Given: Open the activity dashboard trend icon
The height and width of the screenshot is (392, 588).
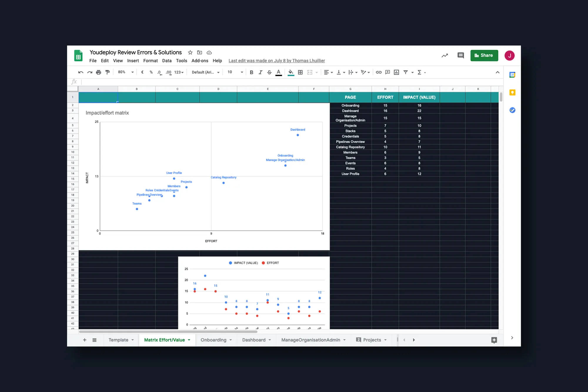Looking at the screenshot, I should tap(445, 56).
